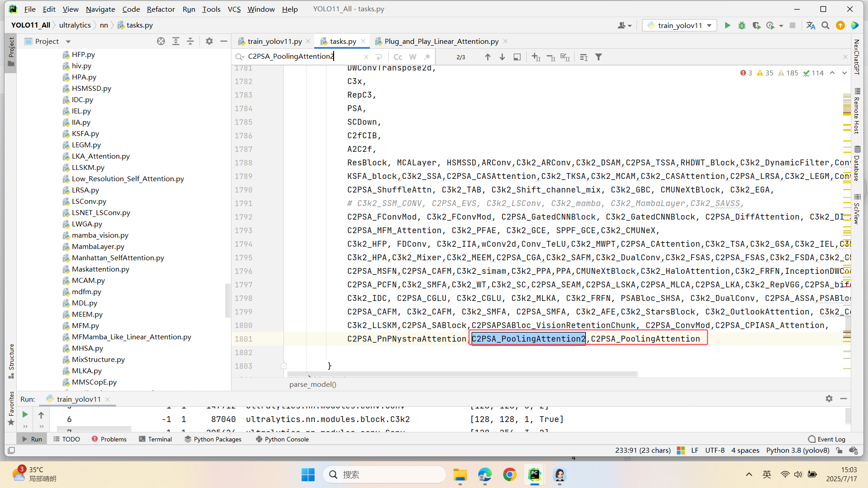Open the translation icon in toolbar

811,25
